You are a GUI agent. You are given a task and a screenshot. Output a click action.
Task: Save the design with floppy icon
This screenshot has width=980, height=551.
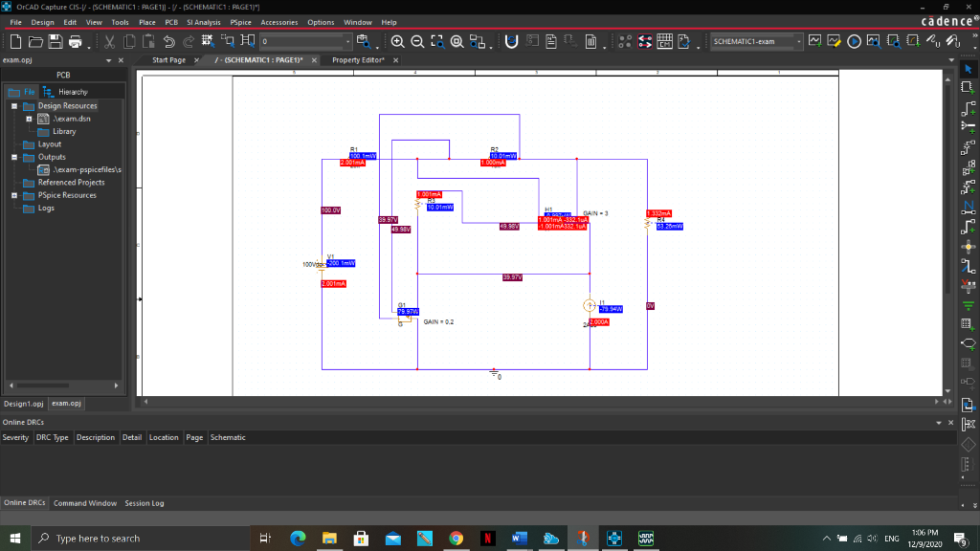pos(56,42)
